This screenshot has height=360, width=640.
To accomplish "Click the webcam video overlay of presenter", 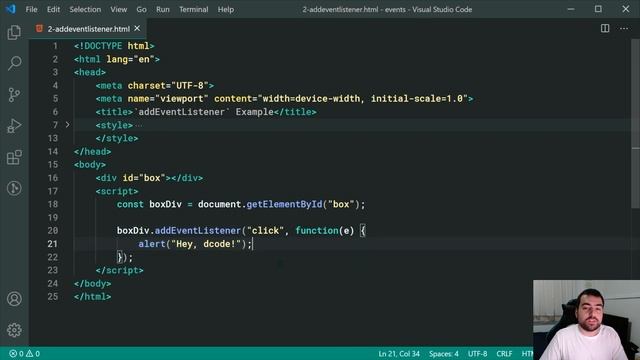I will [587, 320].
